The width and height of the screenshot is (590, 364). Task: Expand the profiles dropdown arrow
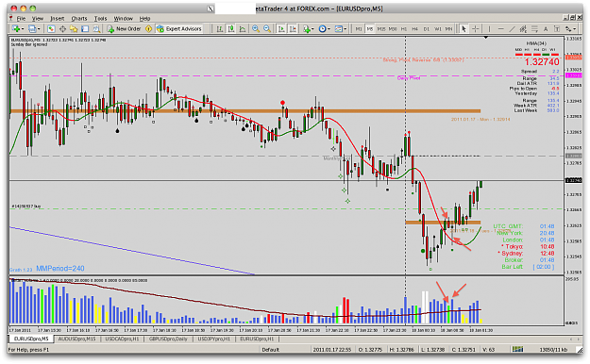click(x=39, y=29)
